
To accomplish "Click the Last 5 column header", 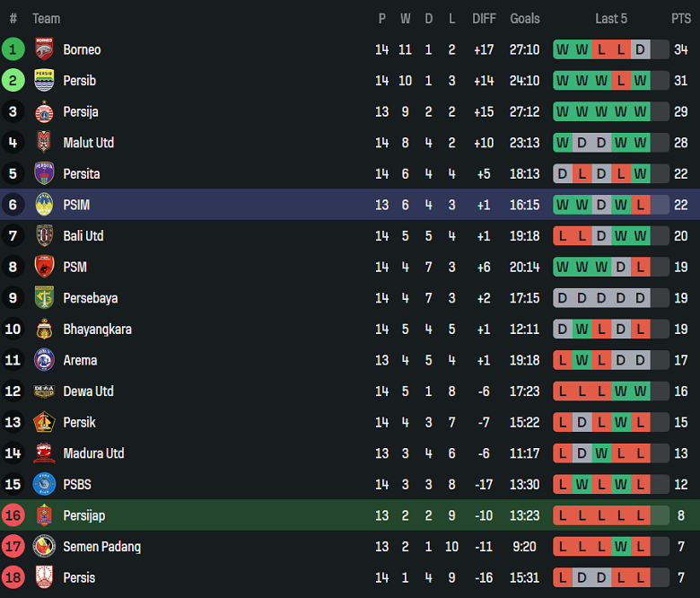I will pyautogui.click(x=611, y=19).
